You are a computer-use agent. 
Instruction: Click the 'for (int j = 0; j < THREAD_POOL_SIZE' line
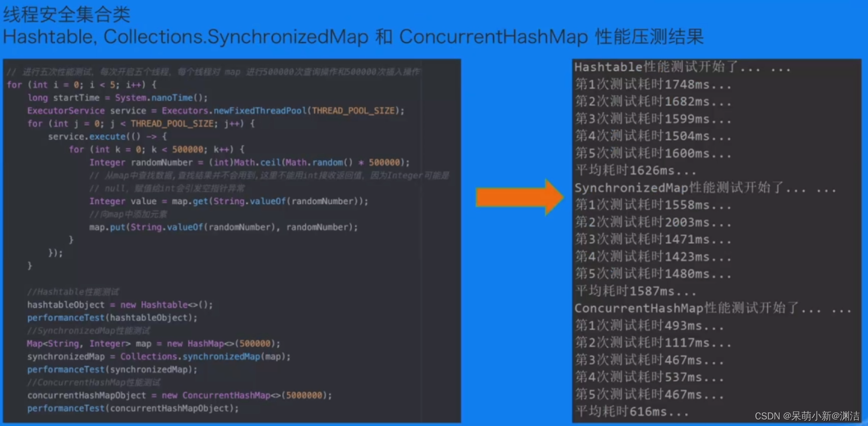141,124
